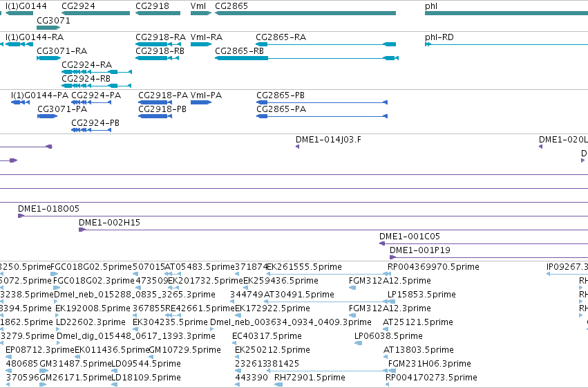This screenshot has width=588, height=388.
Task: Open the FGC018G02.3prime EST label
Action: pyautogui.click(x=94, y=281)
